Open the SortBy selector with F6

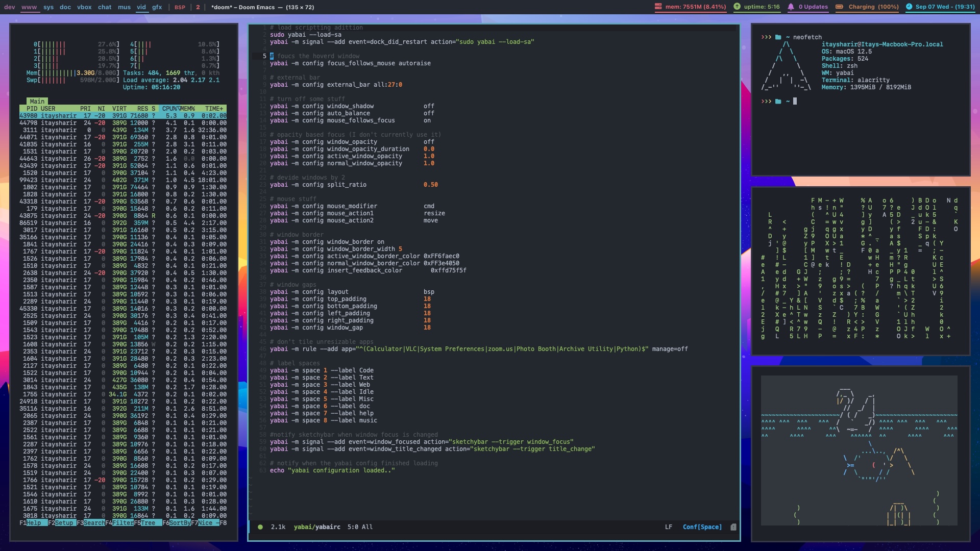pyautogui.click(x=176, y=523)
